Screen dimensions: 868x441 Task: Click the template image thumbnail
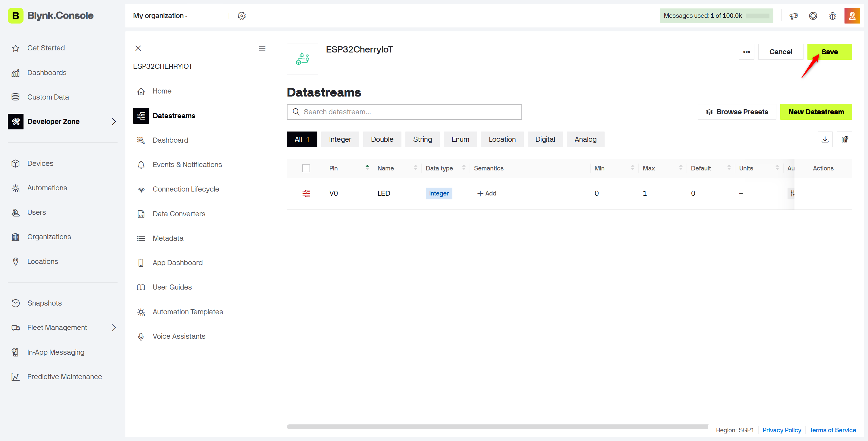[302, 58]
